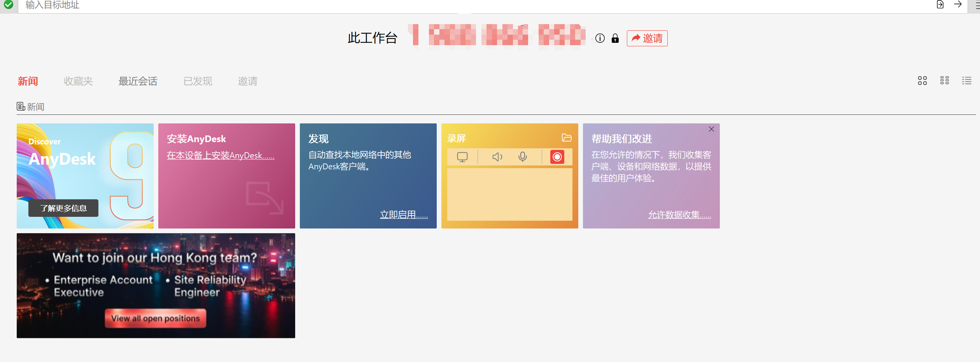Click the file transfer icon in address bar

pyautogui.click(x=940, y=5)
